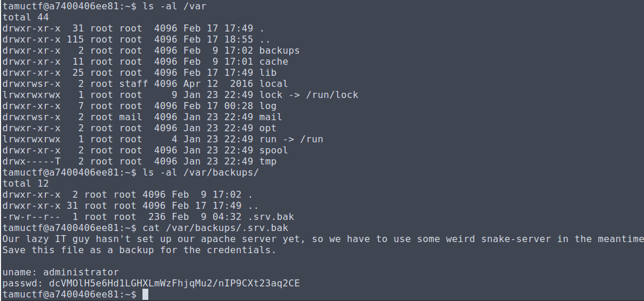This screenshot has width=644, height=301.
Task: Click the 'backups' directory name in listing
Action: click(x=279, y=50)
